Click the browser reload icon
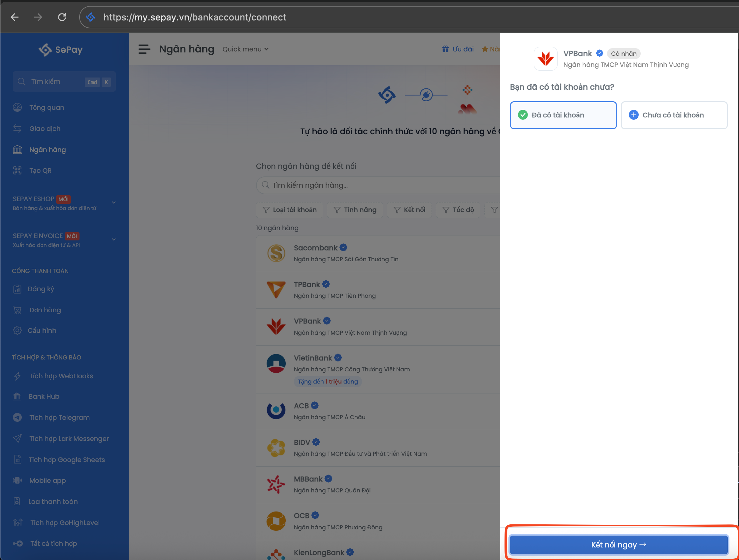The height and width of the screenshot is (560, 739). coord(62,17)
